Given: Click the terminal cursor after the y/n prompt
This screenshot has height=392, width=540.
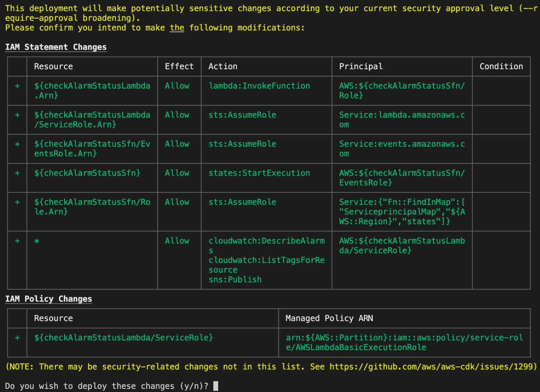Looking at the screenshot, I should pyautogui.click(x=215, y=386).
